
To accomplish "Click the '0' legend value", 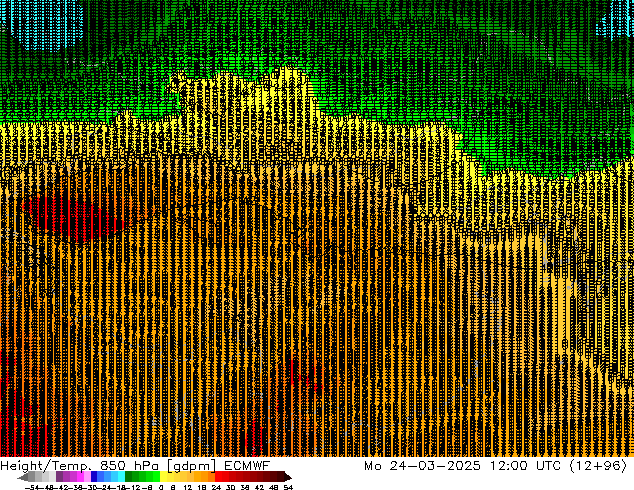I will tap(161, 487).
